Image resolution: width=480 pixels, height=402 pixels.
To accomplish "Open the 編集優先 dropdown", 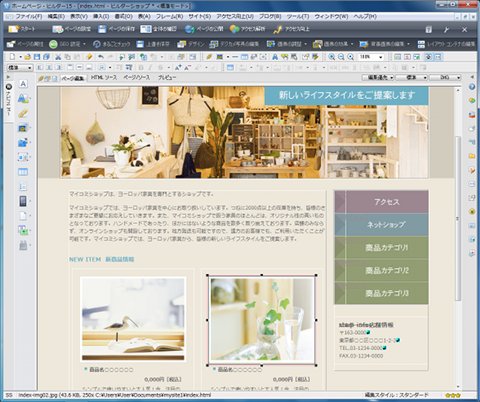I will 378,78.
